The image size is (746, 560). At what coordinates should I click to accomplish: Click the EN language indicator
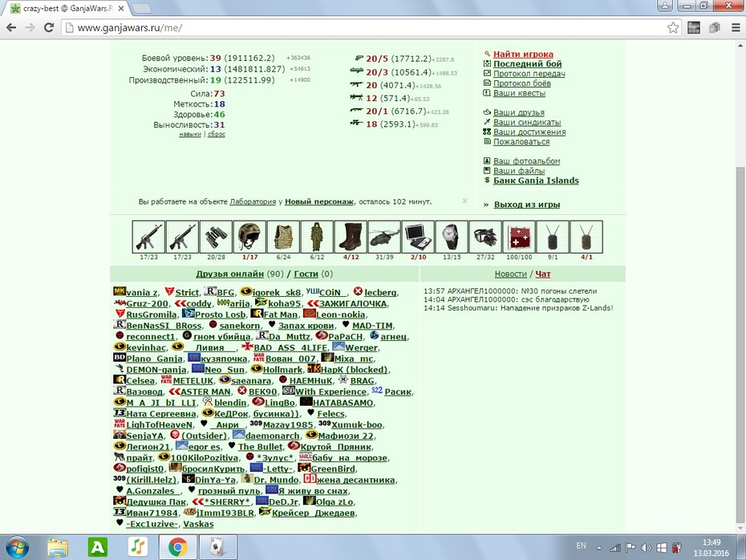point(581,546)
